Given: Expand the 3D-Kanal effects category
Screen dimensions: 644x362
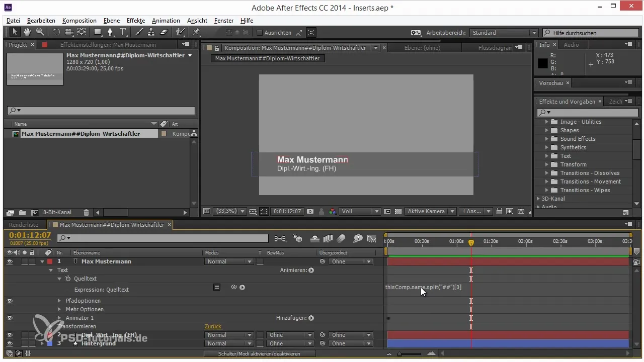Looking at the screenshot, I should click(x=538, y=199).
